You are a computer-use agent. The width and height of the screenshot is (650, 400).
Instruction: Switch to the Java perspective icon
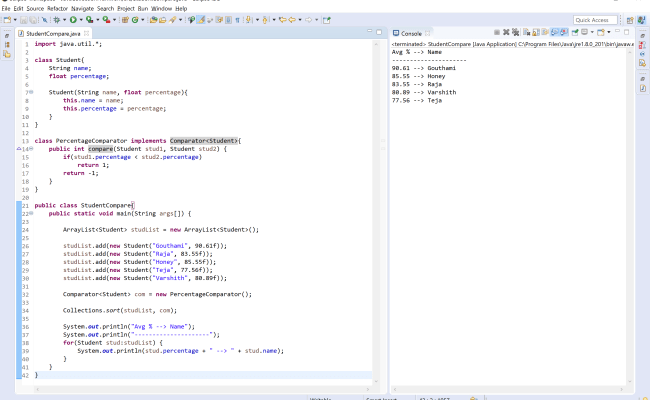pyautogui.click(x=642, y=20)
